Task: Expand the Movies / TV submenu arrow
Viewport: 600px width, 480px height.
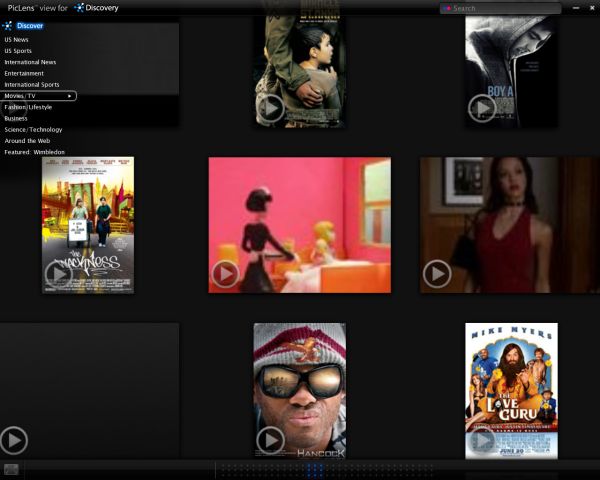Action: tap(70, 96)
